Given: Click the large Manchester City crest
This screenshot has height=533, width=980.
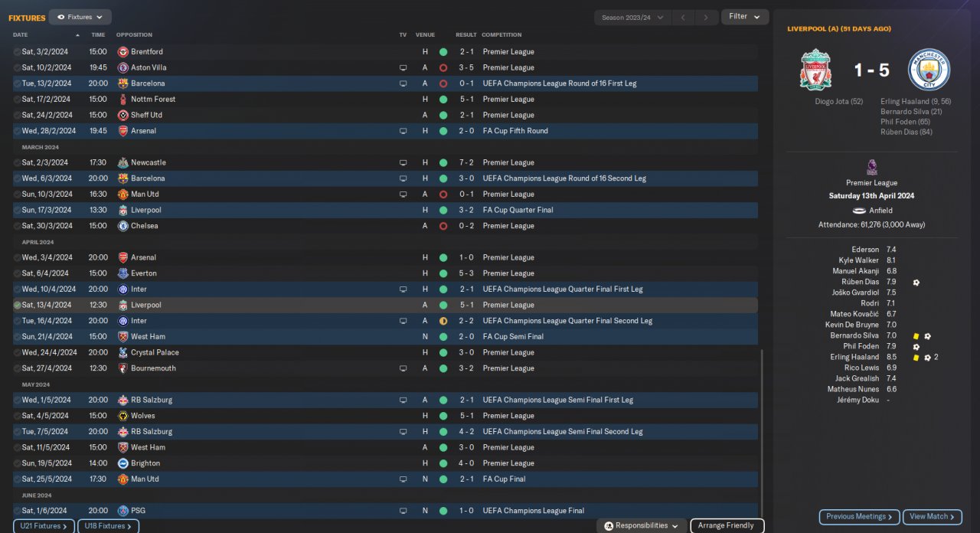Looking at the screenshot, I should tap(929, 70).
